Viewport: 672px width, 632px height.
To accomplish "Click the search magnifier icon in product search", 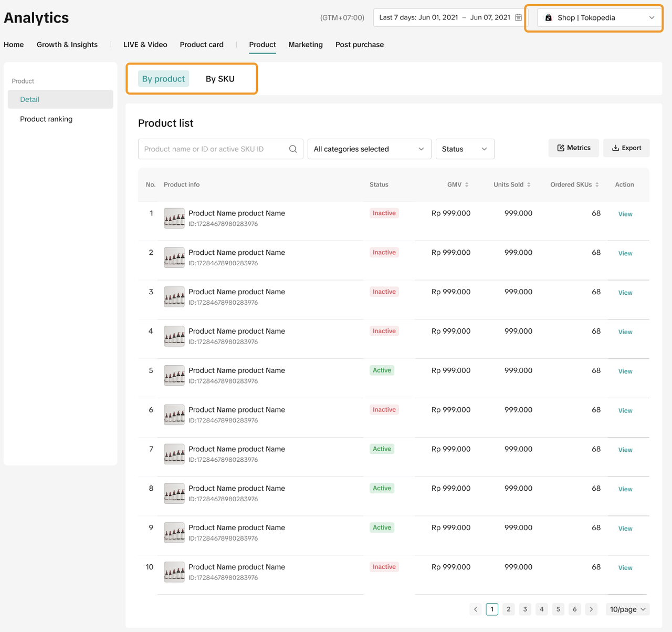I will click(293, 149).
